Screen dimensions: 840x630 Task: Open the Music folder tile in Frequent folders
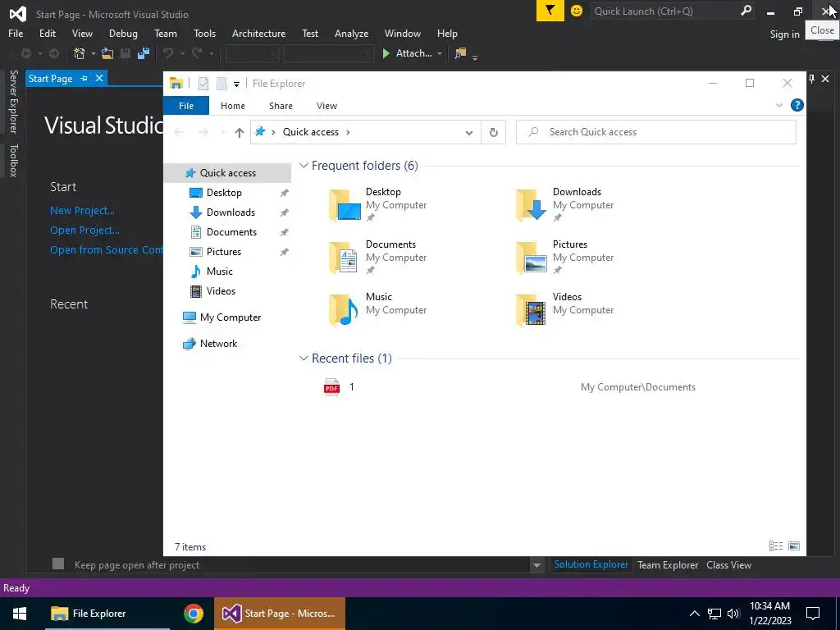pos(378,309)
